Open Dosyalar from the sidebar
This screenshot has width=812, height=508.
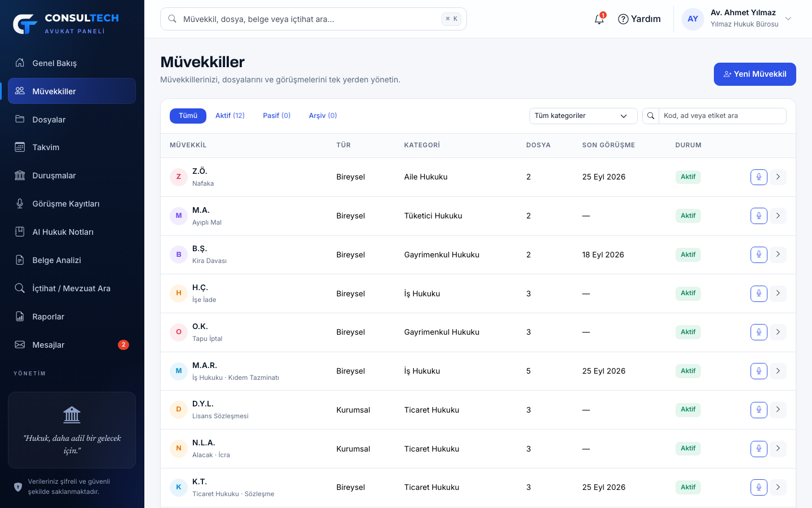coord(72,119)
